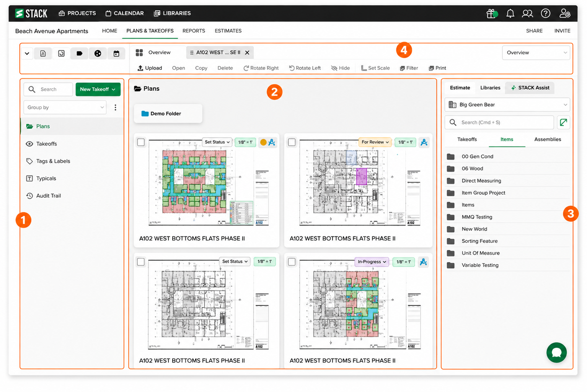
Task: Open the STACK Assist tab
Action: (530, 88)
